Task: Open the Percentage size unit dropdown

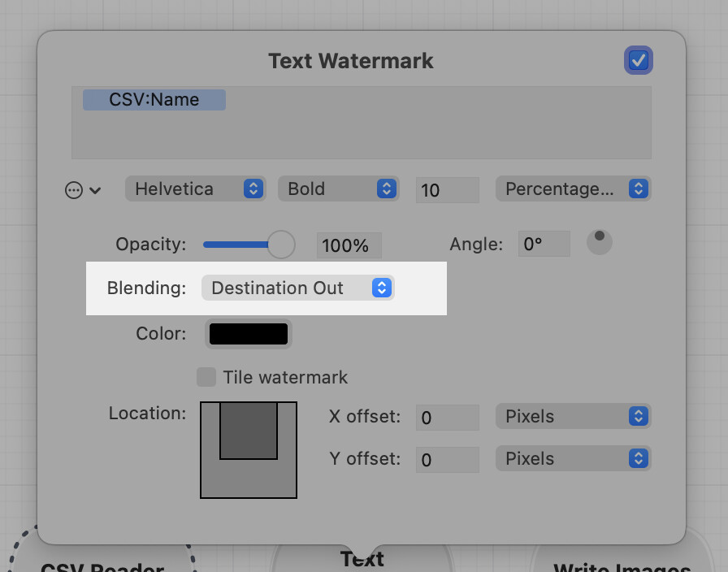Action: tap(573, 189)
